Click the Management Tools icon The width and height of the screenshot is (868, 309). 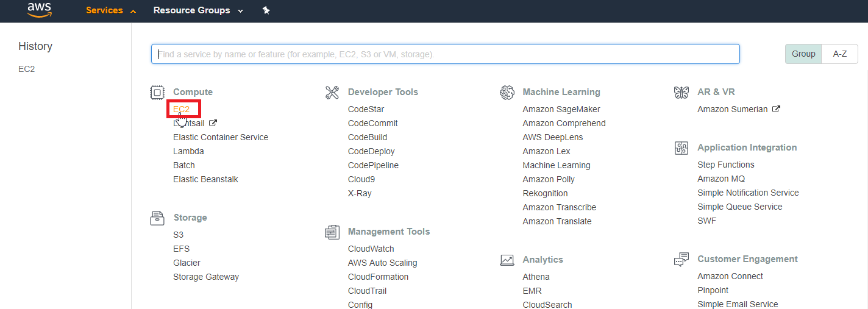[332, 232]
